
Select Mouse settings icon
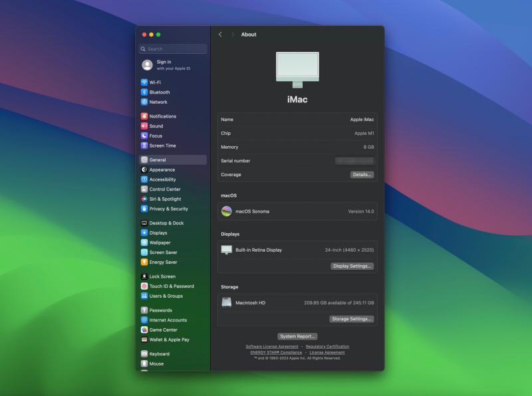click(144, 364)
